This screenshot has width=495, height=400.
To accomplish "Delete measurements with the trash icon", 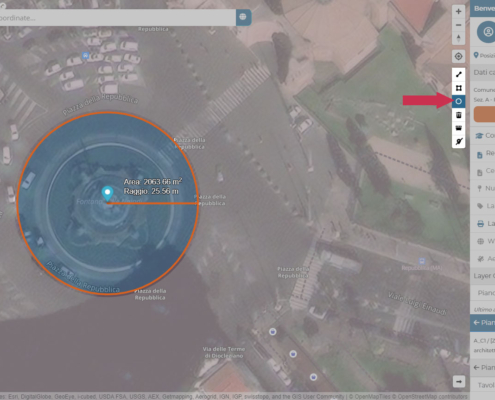I will tap(459, 115).
